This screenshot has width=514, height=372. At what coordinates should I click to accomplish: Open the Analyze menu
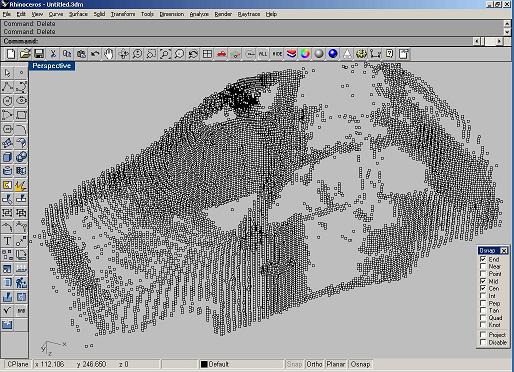(x=199, y=14)
